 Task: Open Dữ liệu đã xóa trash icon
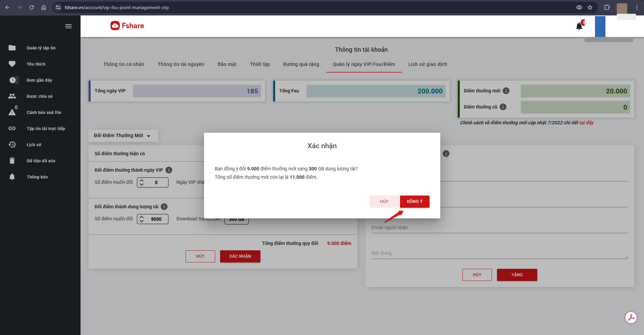pos(12,161)
